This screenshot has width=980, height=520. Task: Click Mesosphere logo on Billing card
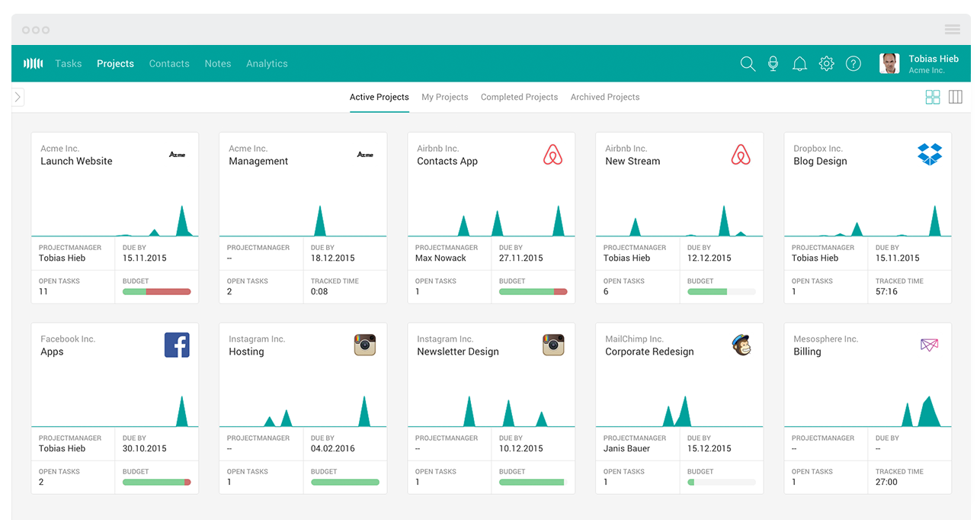(x=929, y=345)
